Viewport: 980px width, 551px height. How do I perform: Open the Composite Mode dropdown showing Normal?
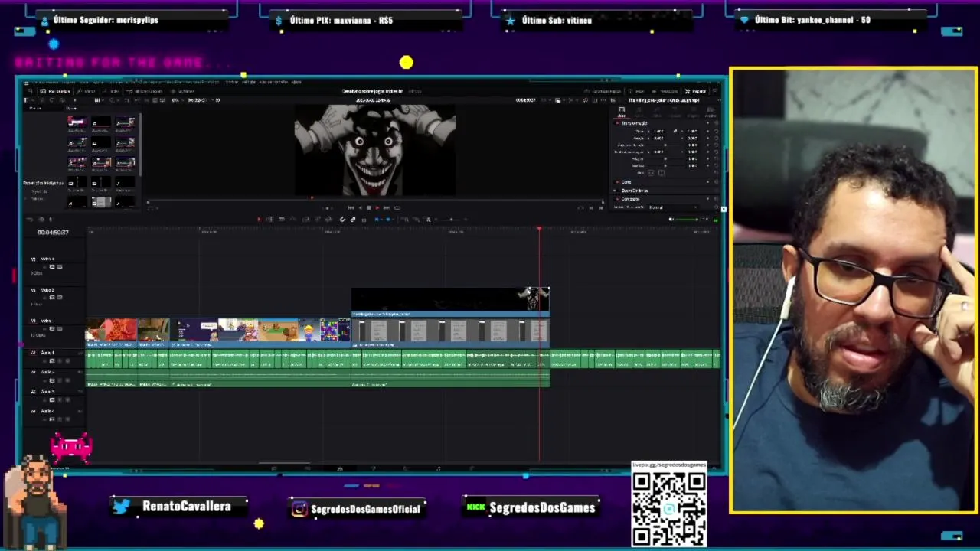672,207
